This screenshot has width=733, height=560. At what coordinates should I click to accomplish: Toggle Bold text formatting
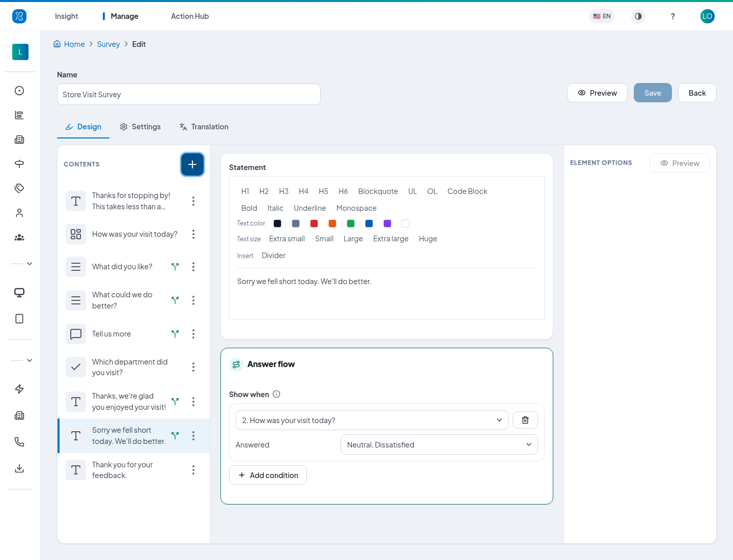point(249,208)
